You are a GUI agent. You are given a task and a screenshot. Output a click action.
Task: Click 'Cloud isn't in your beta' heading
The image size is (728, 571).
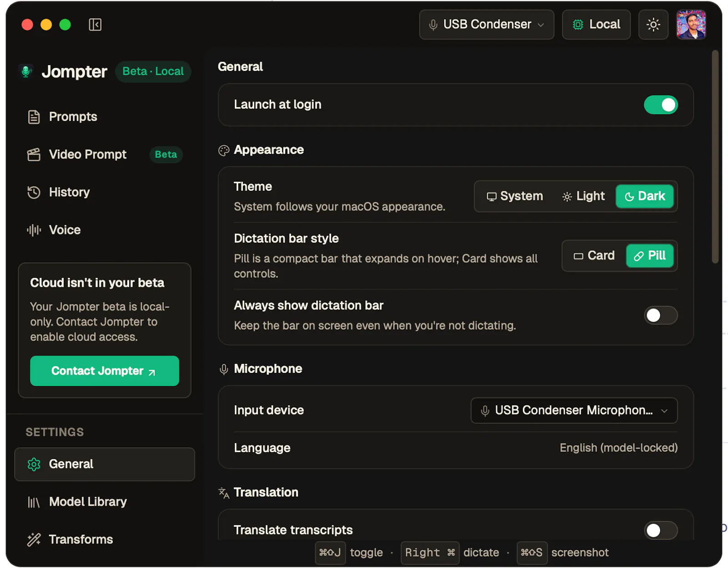[x=97, y=283]
